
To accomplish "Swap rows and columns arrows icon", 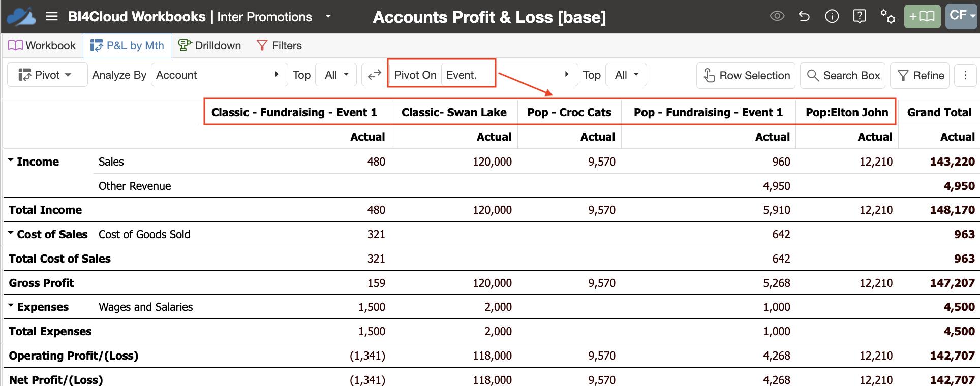I will pyautogui.click(x=375, y=75).
